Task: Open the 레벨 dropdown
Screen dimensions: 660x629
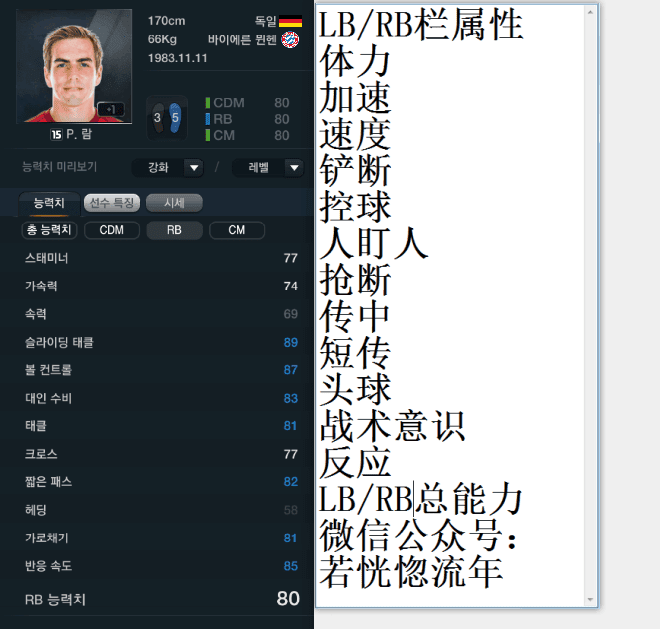Action: coord(268,168)
